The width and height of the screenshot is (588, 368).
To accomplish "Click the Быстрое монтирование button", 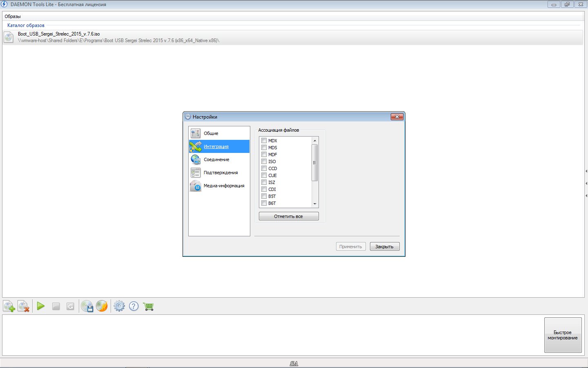I will (x=563, y=335).
